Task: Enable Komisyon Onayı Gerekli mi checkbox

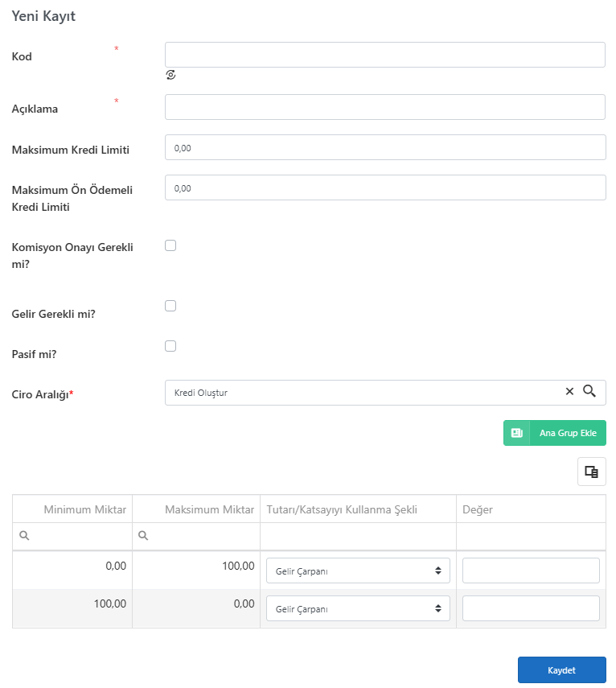Action: [170, 245]
